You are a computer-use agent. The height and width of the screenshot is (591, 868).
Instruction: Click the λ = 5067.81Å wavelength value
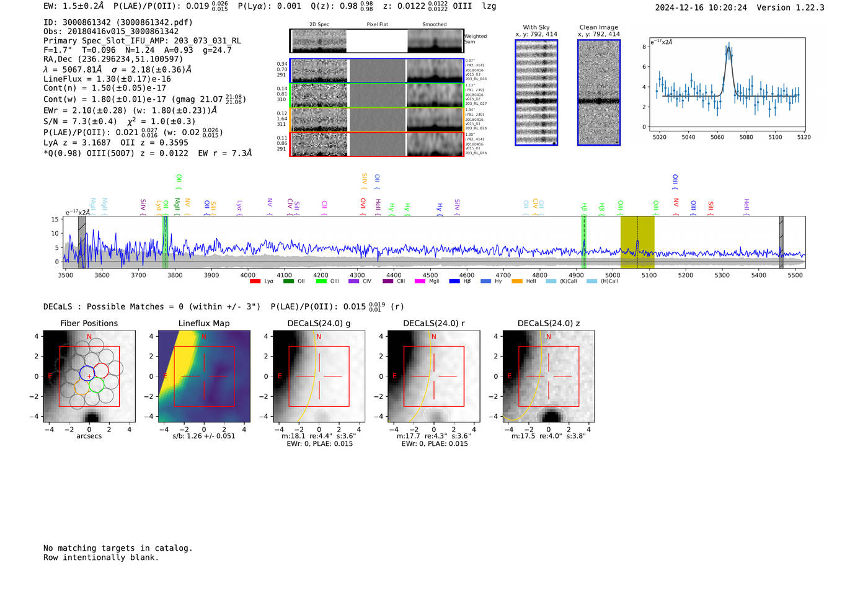coord(73,69)
